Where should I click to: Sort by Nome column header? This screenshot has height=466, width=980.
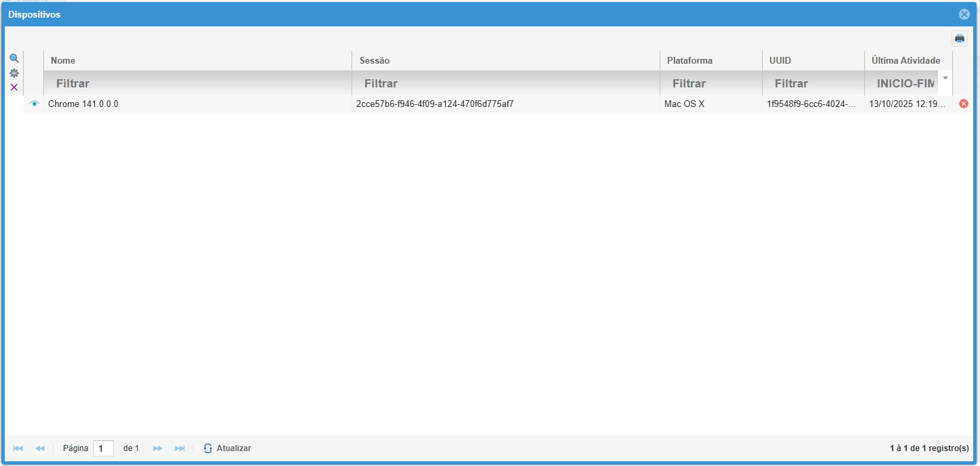pyautogui.click(x=63, y=61)
